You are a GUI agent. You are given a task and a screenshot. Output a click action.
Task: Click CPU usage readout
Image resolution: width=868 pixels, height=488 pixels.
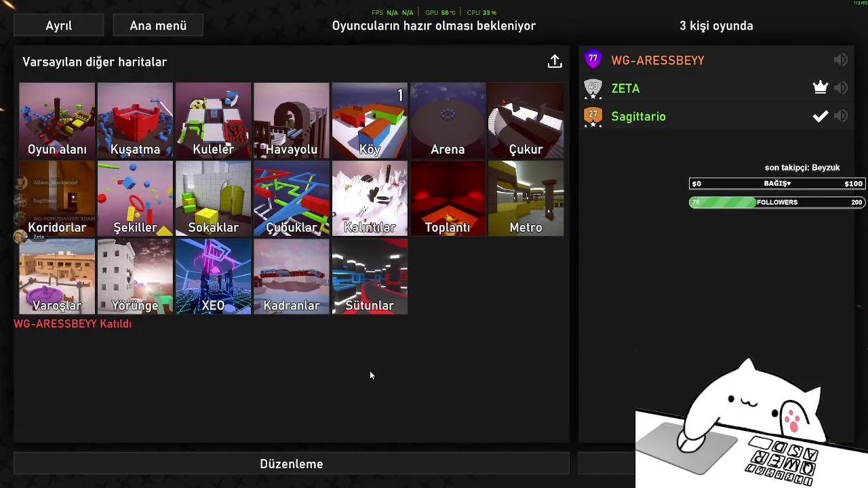[481, 12]
